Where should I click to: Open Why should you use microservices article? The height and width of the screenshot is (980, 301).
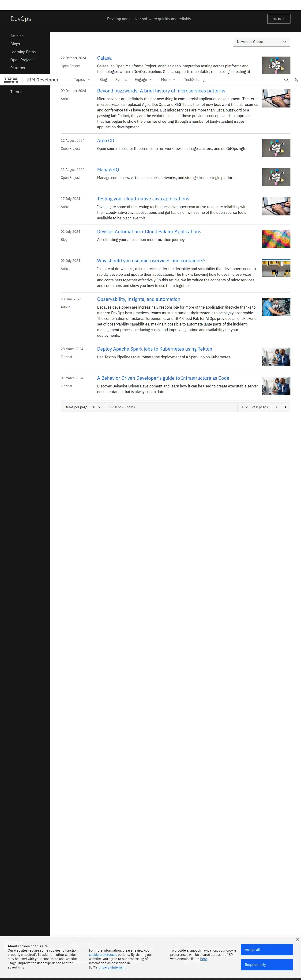[151, 261]
